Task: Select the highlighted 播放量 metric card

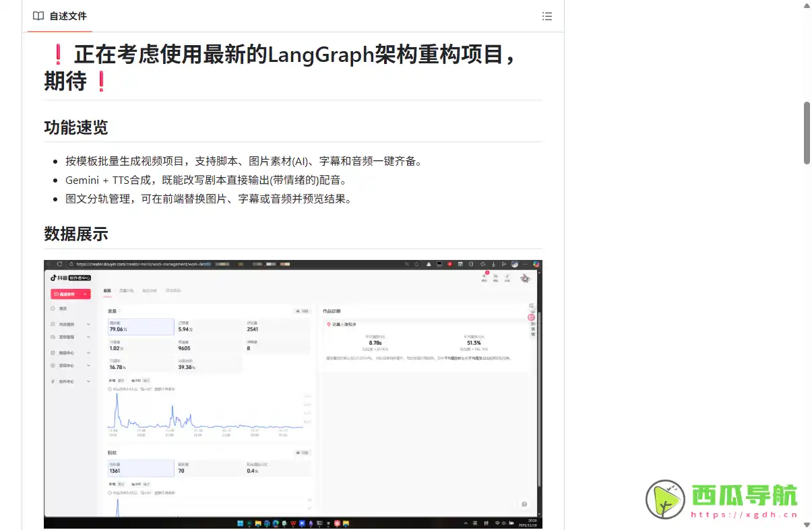Action: click(x=141, y=327)
